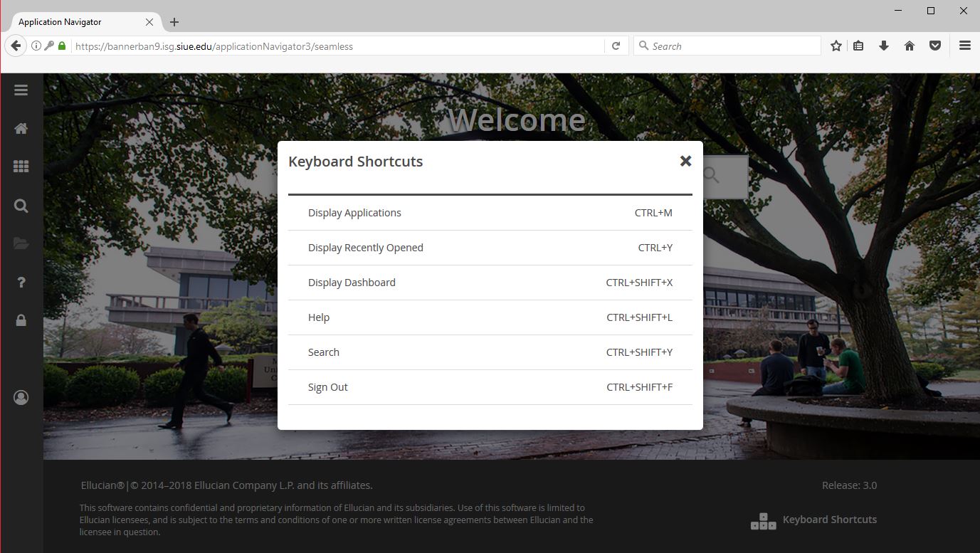Open the user profile icon in the sidebar
This screenshot has height=553, width=980.
21,397
